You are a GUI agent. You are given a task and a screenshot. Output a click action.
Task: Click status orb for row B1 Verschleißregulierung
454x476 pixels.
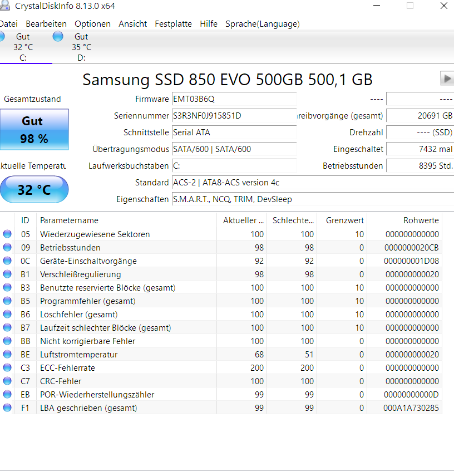[7, 274]
